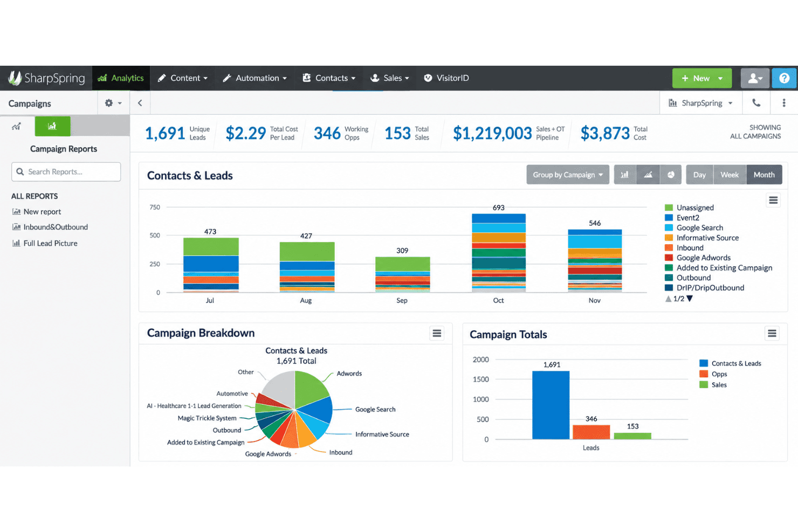
Task: Toggle Event2 series in legend
Action: [x=682, y=218]
